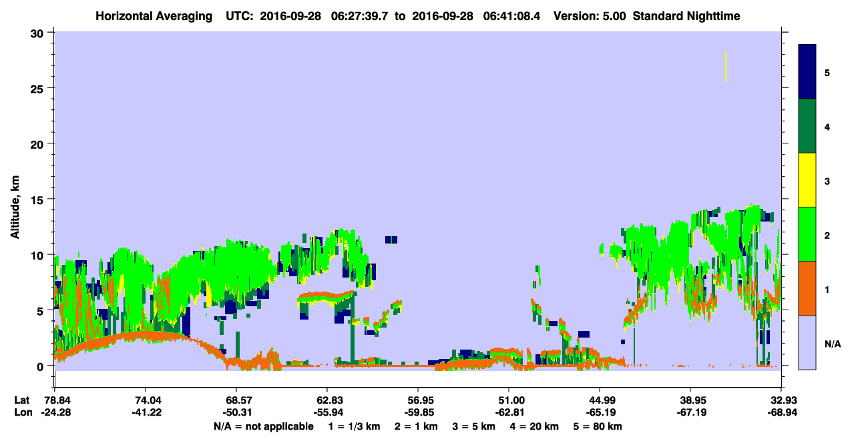
Task: Click the bright green level 2 colorbar segment
Action: click(807, 234)
